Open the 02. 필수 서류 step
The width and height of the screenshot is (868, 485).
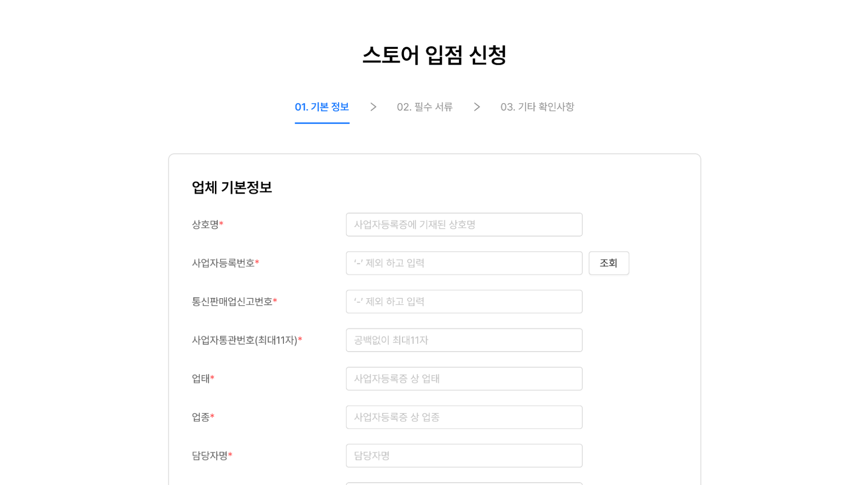pos(424,107)
